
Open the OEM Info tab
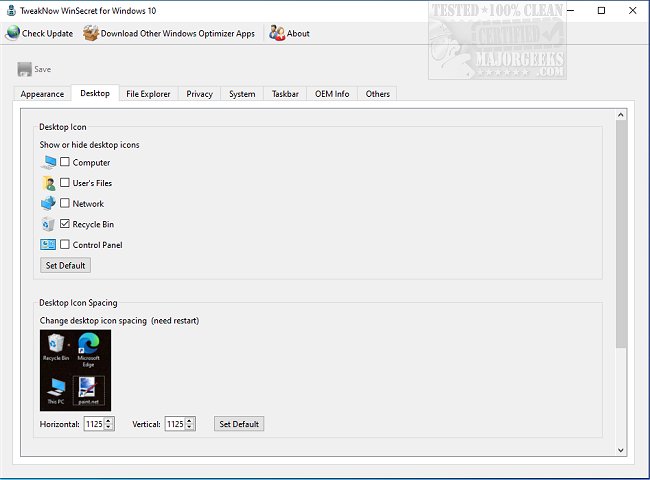tap(332, 94)
